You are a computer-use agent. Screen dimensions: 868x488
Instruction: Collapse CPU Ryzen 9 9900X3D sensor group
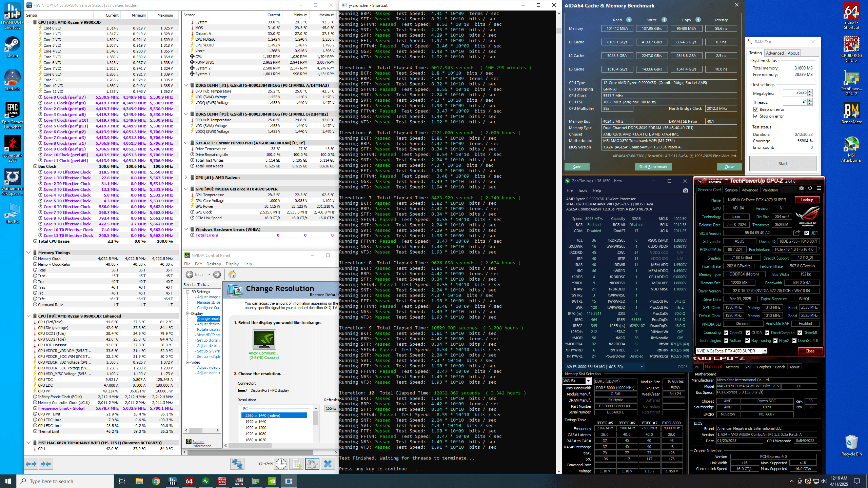pyautogui.click(x=29, y=22)
